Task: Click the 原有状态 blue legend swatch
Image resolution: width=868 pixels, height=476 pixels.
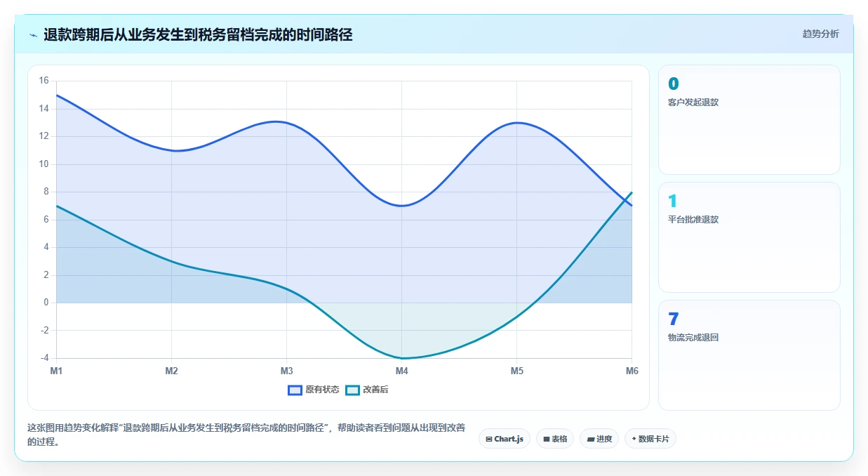Action: pos(295,390)
